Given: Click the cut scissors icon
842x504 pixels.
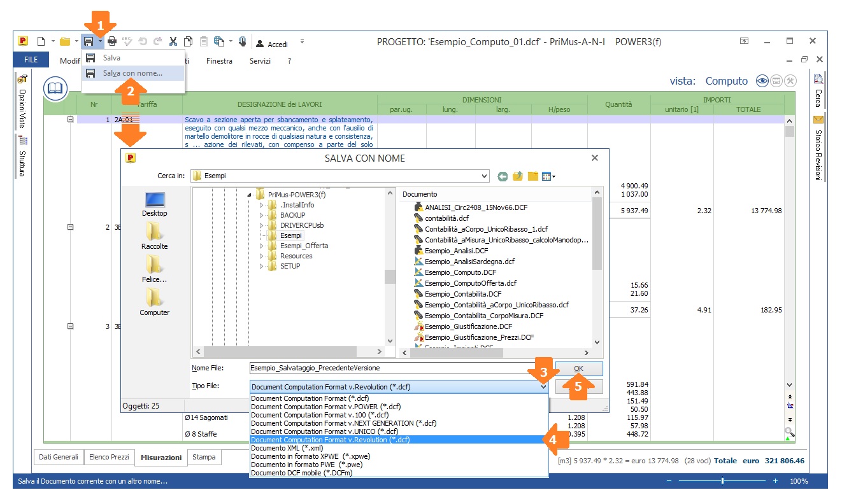Looking at the screenshot, I should [173, 42].
